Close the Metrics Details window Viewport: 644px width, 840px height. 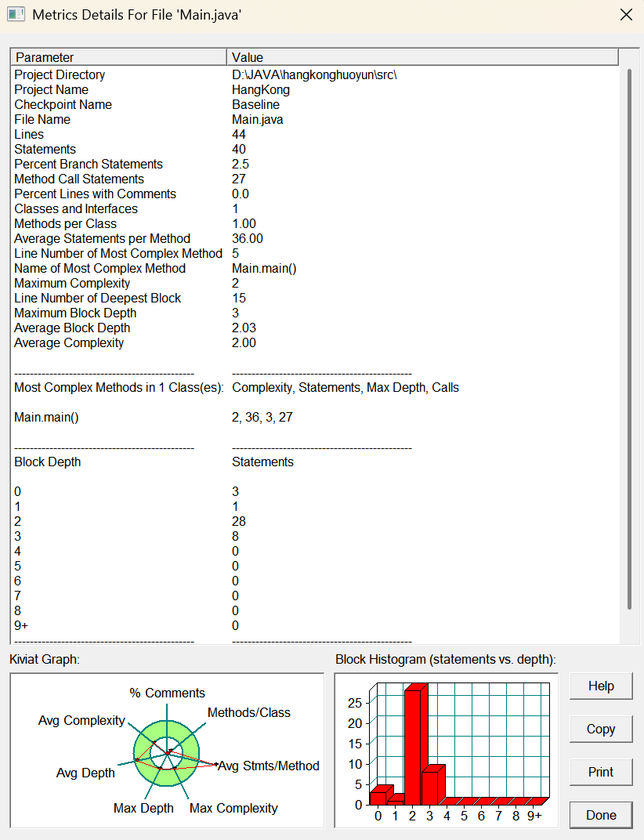(626, 14)
